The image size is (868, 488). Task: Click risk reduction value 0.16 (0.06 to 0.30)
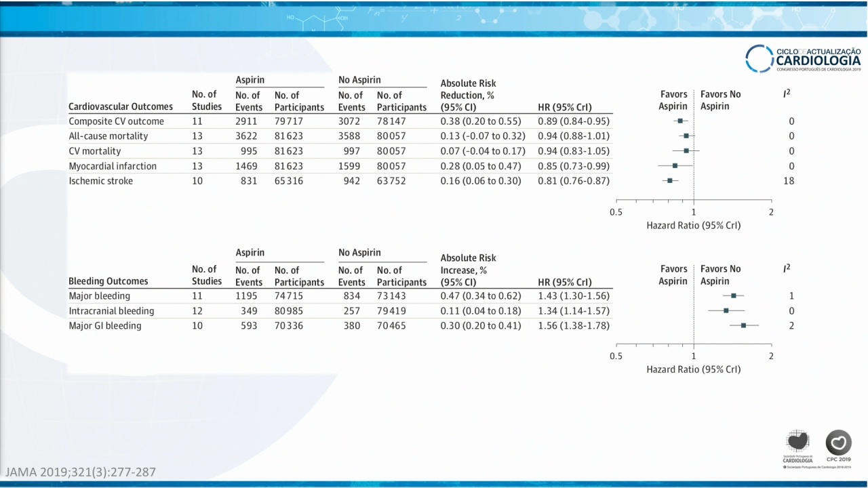(x=481, y=181)
